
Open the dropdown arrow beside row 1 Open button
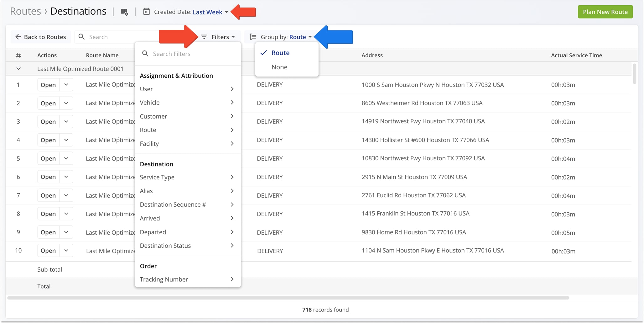[66, 85]
